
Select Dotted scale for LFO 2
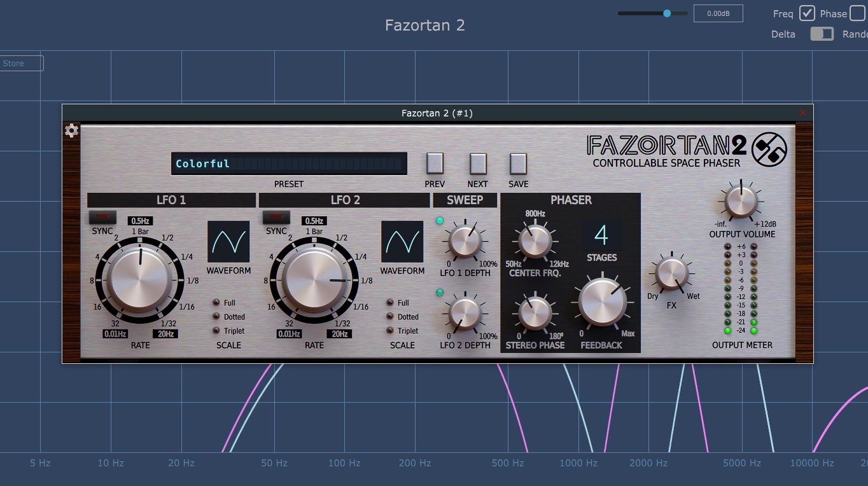coord(390,317)
